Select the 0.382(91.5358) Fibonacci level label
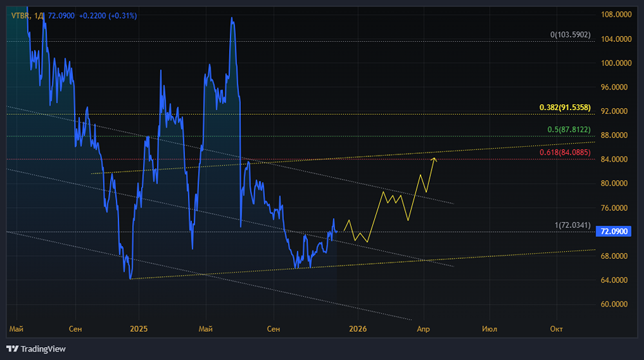This screenshot has height=360, width=644. click(565, 108)
